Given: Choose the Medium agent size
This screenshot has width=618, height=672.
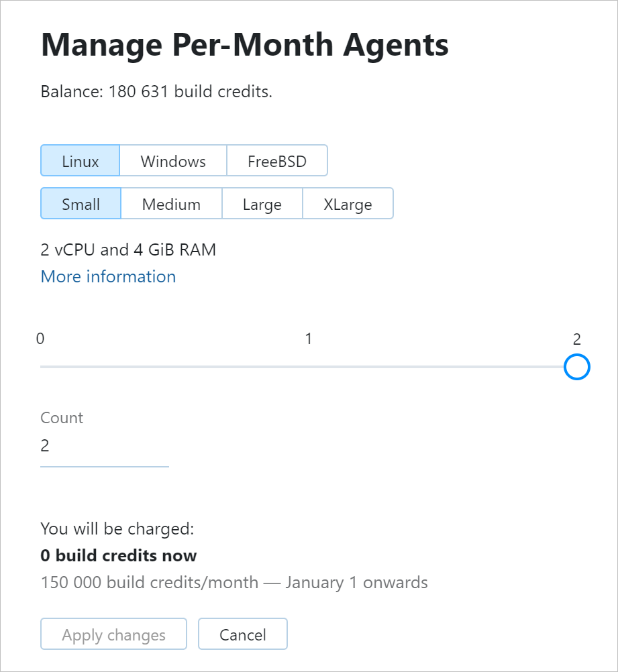Looking at the screenshot, I should coord(171,203).
